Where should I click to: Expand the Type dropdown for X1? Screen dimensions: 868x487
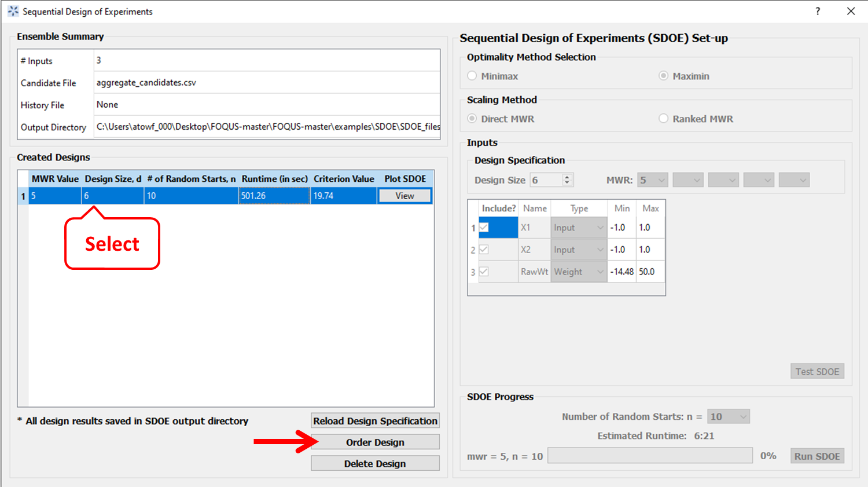579,228
